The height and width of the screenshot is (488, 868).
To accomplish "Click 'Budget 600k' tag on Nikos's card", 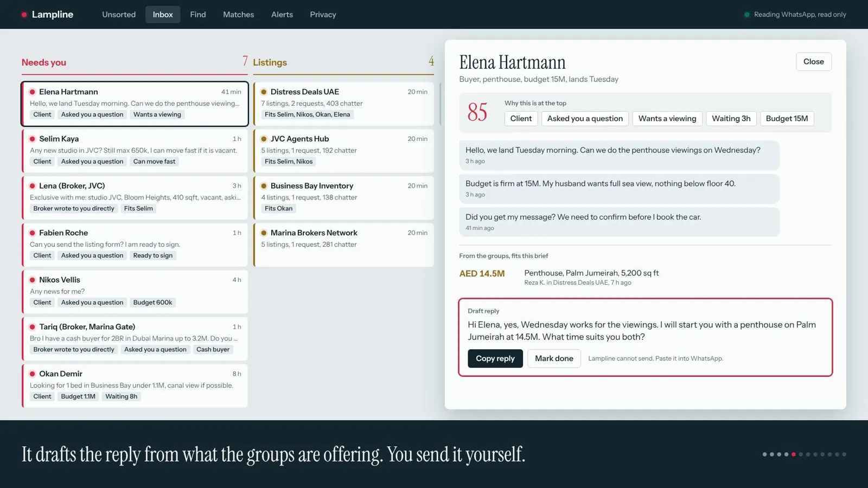I will 152,303.
